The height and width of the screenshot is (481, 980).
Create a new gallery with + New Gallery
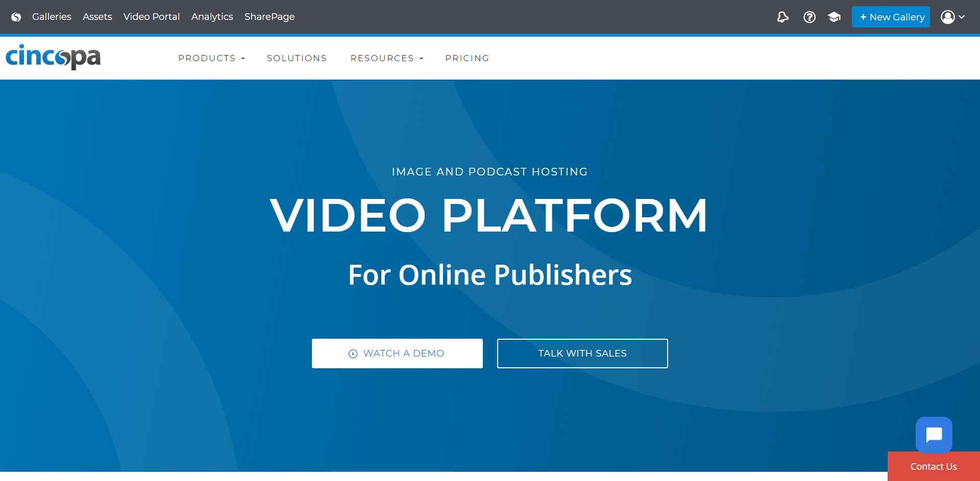891,17
